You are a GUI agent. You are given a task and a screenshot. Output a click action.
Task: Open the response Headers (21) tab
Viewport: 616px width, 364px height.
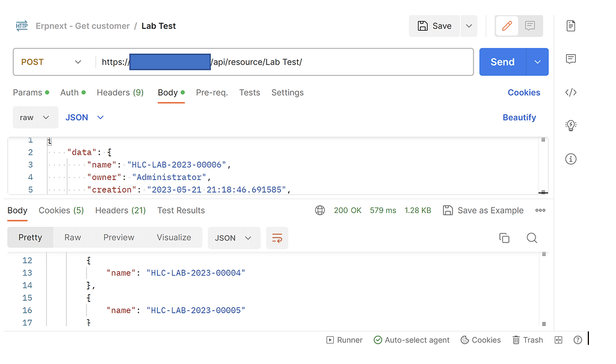(120, 211)
